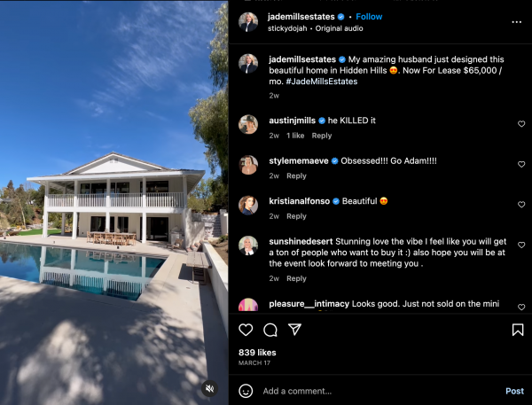Like stylememaeve's comment heart
The image size is (532, 405).
[521, 164]
